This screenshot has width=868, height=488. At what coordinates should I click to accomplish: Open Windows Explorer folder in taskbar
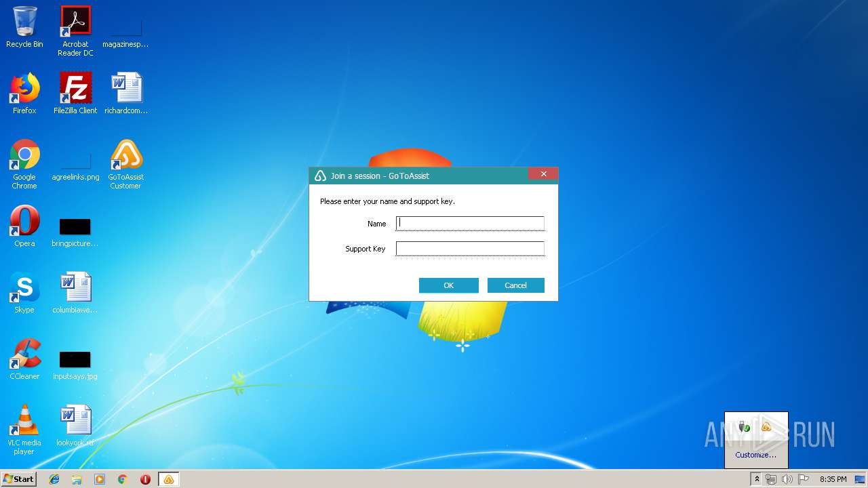[77, 479]
